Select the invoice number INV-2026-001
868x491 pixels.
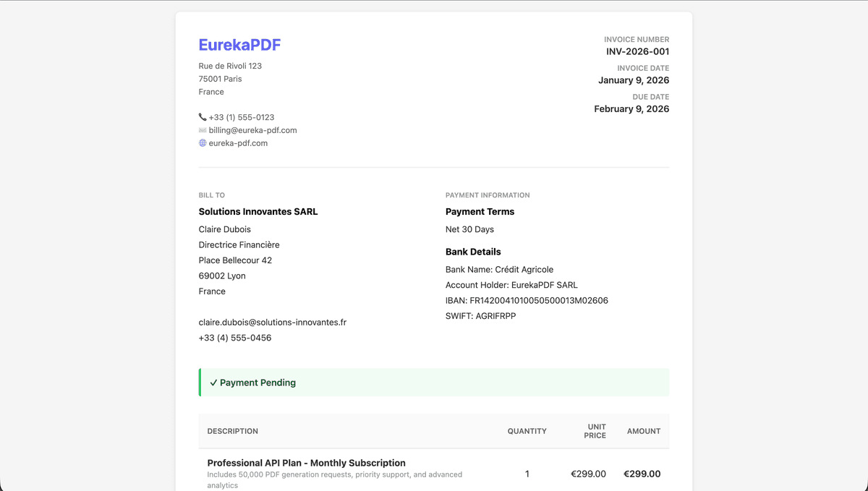[x=637, y=52]
